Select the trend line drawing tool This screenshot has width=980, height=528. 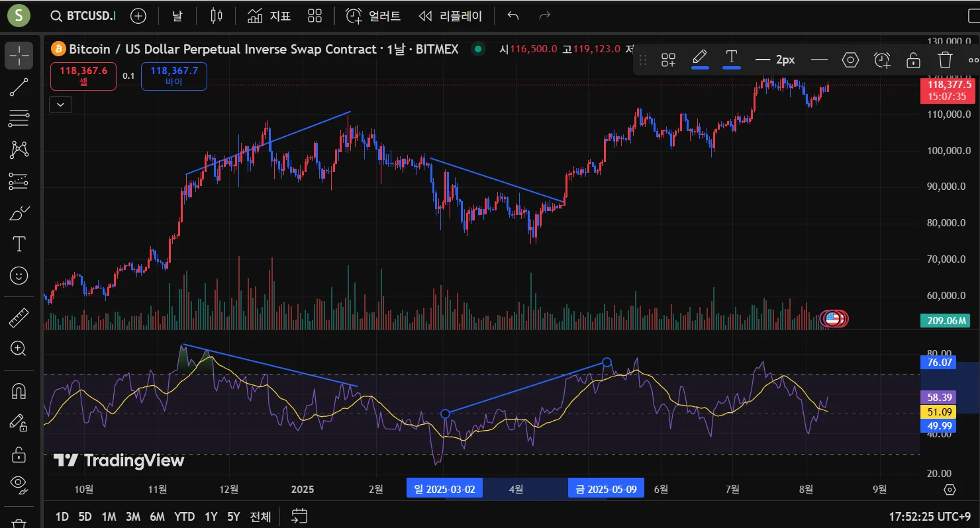click(19, 87)
